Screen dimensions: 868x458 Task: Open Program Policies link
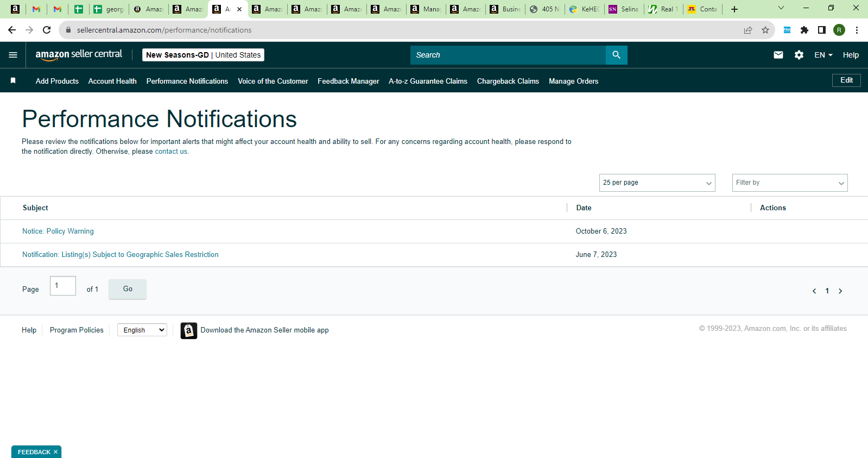pos(77,330)
